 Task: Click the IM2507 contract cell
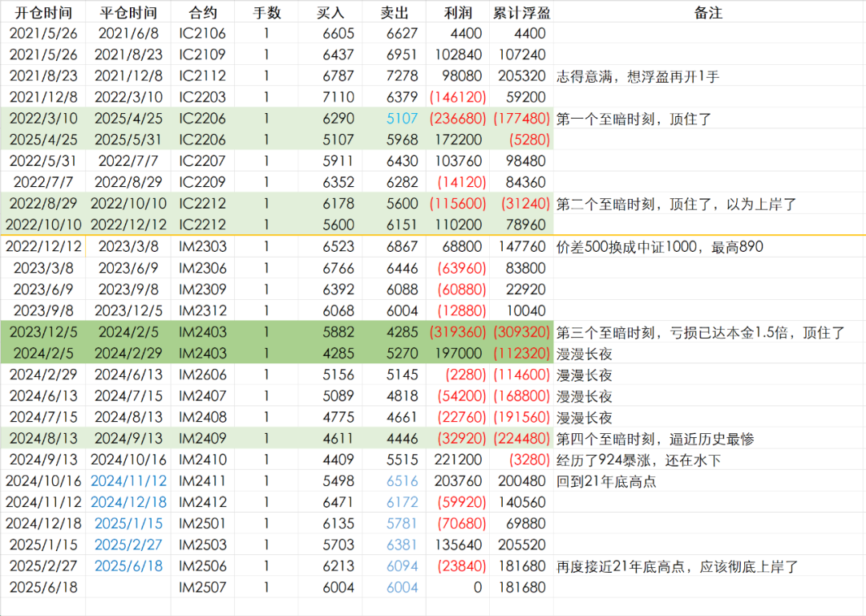point(202,588)
